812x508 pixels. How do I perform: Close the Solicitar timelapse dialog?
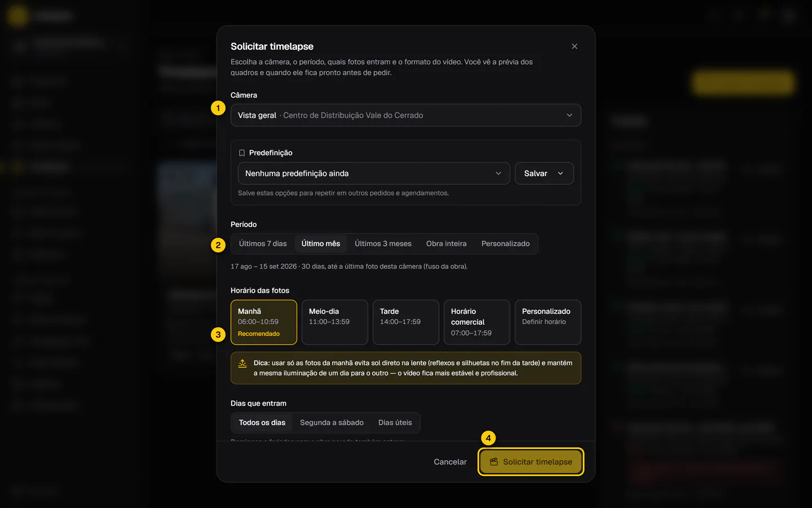click(574, 46)
